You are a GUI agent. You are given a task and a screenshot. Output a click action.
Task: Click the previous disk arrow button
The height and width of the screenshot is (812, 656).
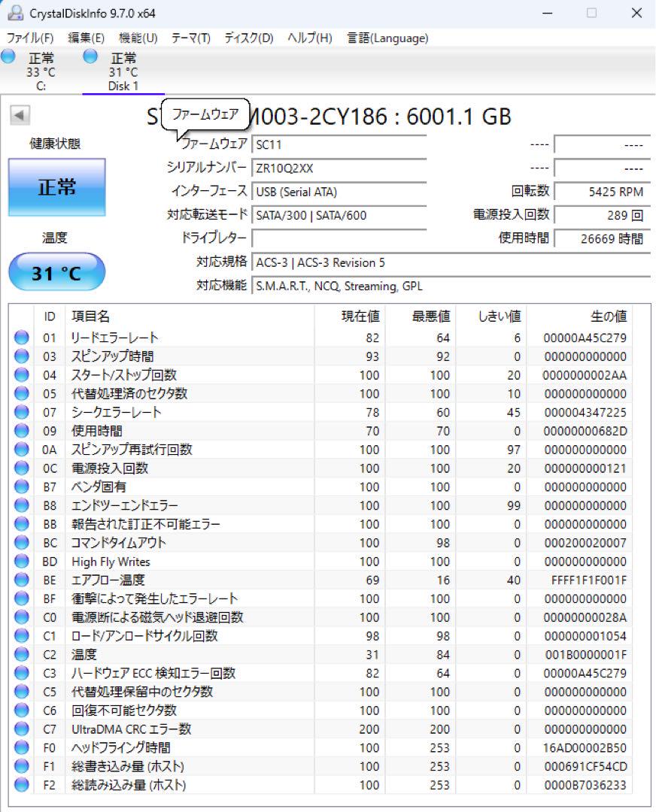pyautogui.click(x=20, y=115)
